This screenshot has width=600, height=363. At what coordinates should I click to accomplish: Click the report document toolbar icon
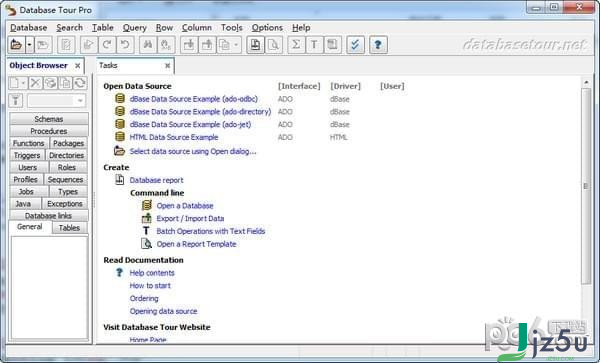pyautogui.click(x=255, y=45)
